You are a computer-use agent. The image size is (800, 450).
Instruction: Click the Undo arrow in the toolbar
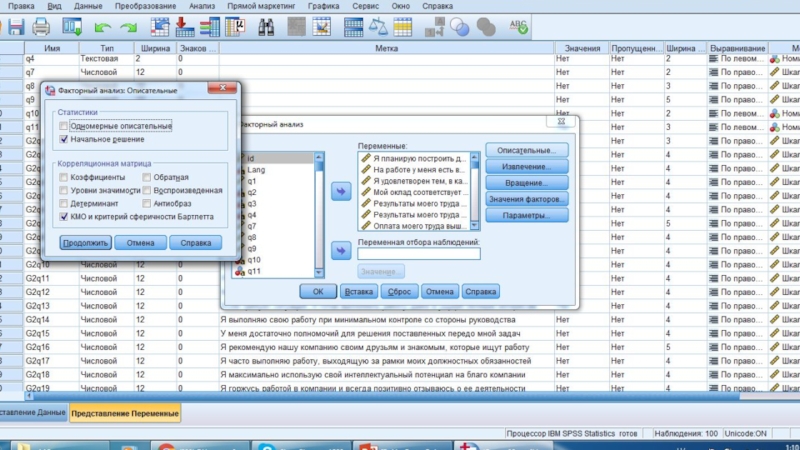coord(101,26)
